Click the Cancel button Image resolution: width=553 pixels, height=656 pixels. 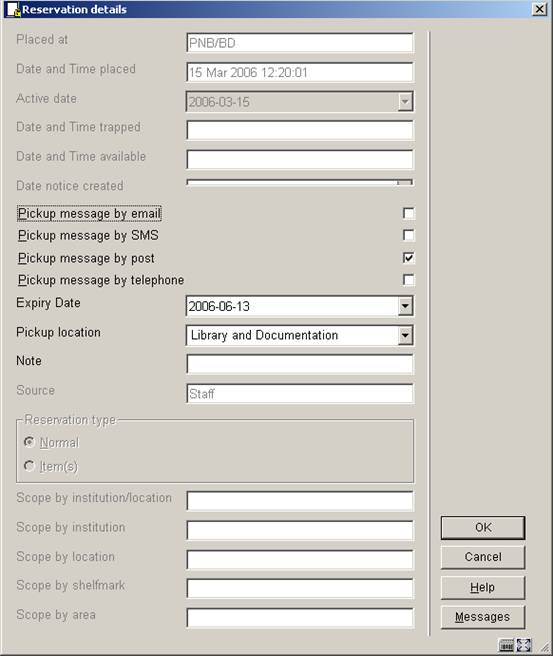[x=483, y=557]
